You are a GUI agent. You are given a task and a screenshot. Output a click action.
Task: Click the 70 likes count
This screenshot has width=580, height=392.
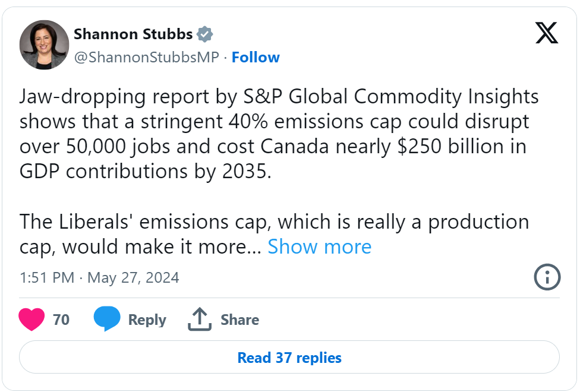pos(61,320)
